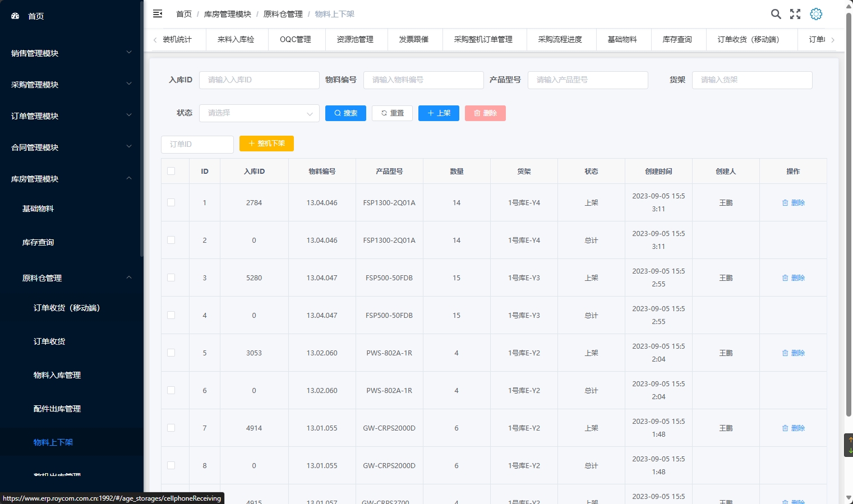Viewport: 853px width, 504px height.
Task: Check the checkbox for row ID 6
Action: pos(171,390)
